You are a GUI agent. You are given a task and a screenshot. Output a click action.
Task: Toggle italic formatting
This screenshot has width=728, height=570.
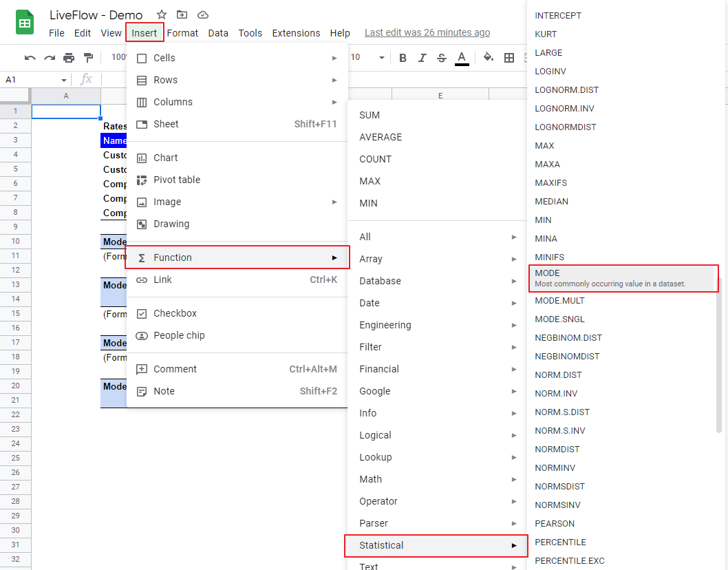pos(422,58)
